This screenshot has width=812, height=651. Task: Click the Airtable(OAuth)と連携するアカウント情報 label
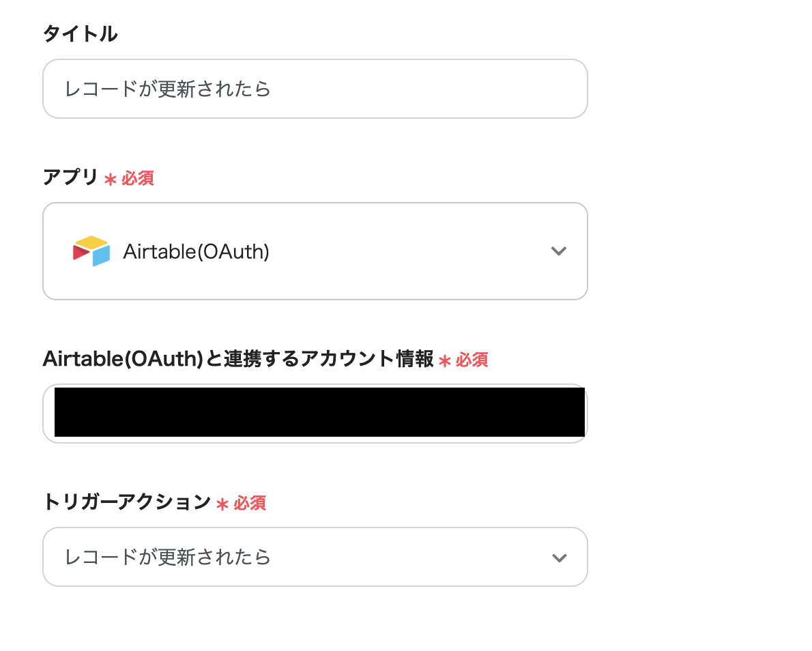pyautogui.click(x=238, y=358)
